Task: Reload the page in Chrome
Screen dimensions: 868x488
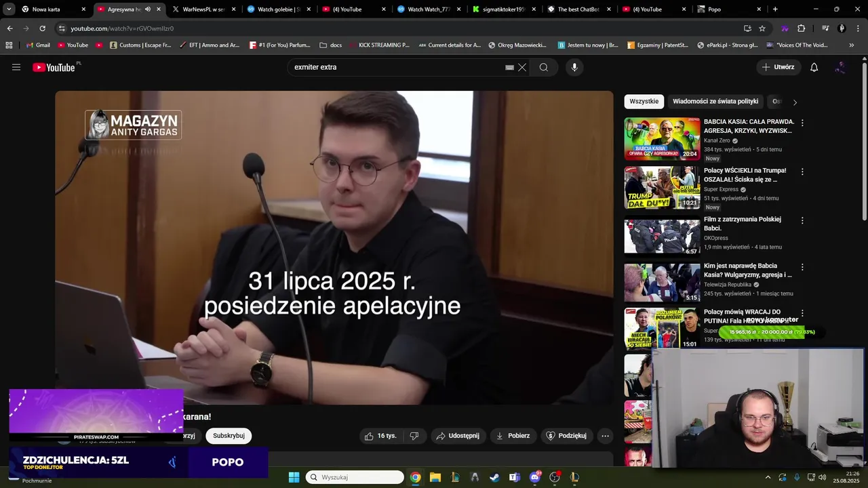Action: tap(42, 28)
